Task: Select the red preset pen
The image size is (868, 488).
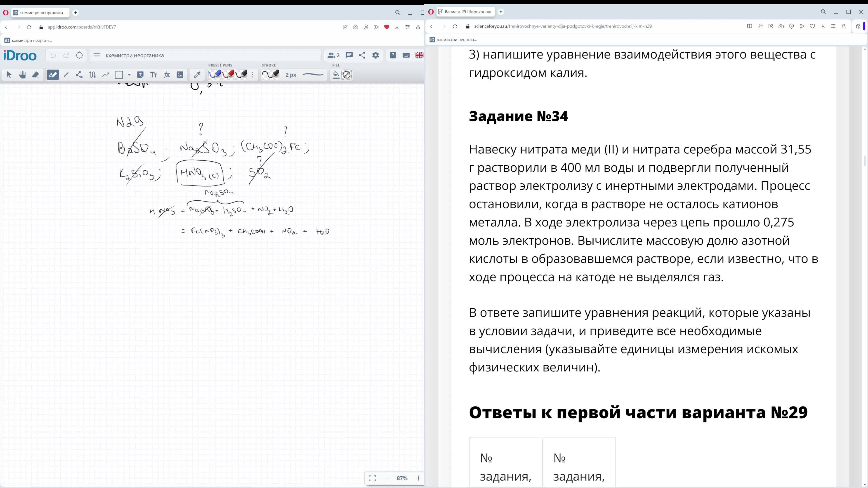Action: click(x=228, y=75)
